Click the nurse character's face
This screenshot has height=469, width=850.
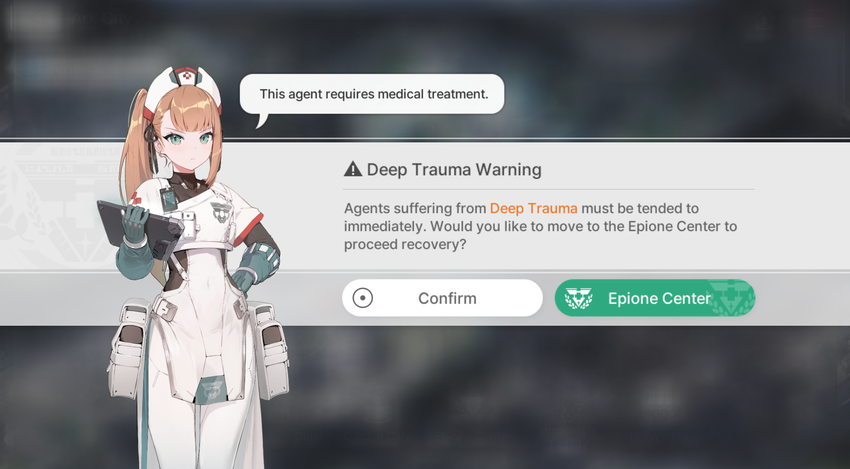[189, 143]
